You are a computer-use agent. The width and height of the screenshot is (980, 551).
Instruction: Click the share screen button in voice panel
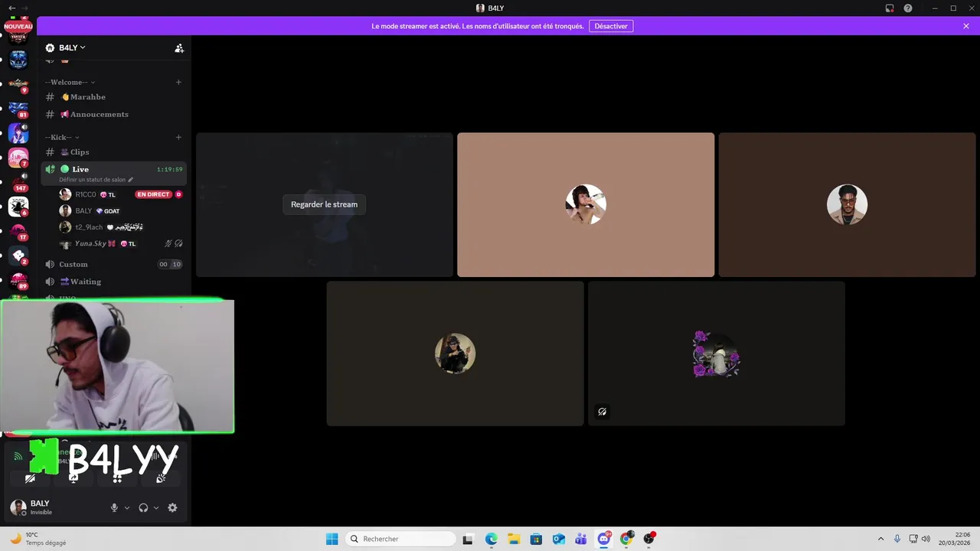(73, 478)
